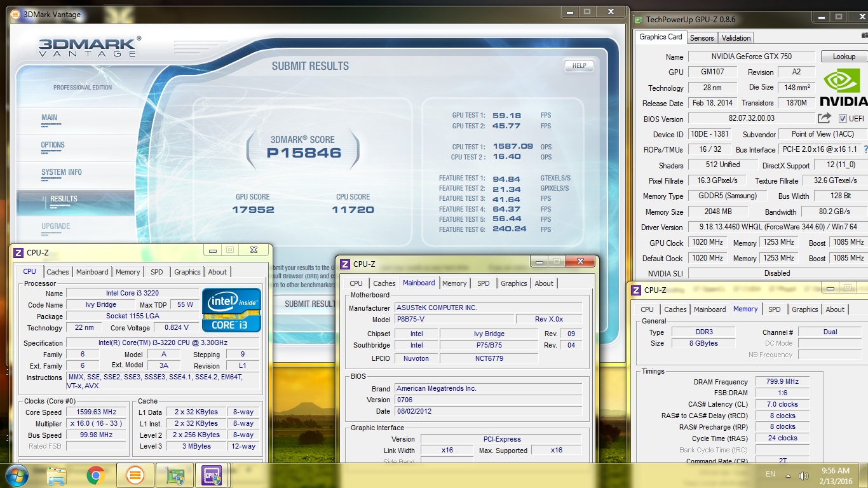
Task: Click the BIOS share/export icon in GPU-Z
Action: (x=824, y=118)
